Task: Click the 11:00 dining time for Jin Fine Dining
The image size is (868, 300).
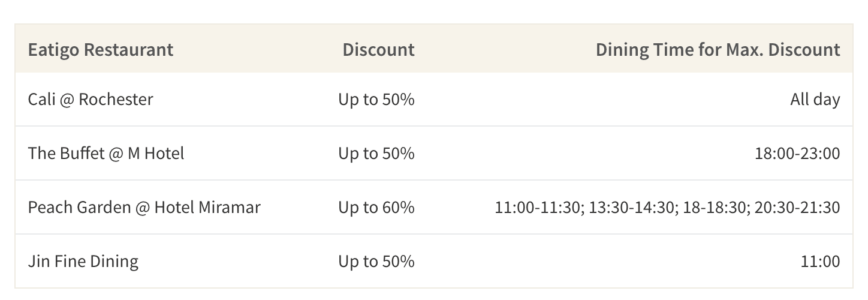Action: [821, 262]
